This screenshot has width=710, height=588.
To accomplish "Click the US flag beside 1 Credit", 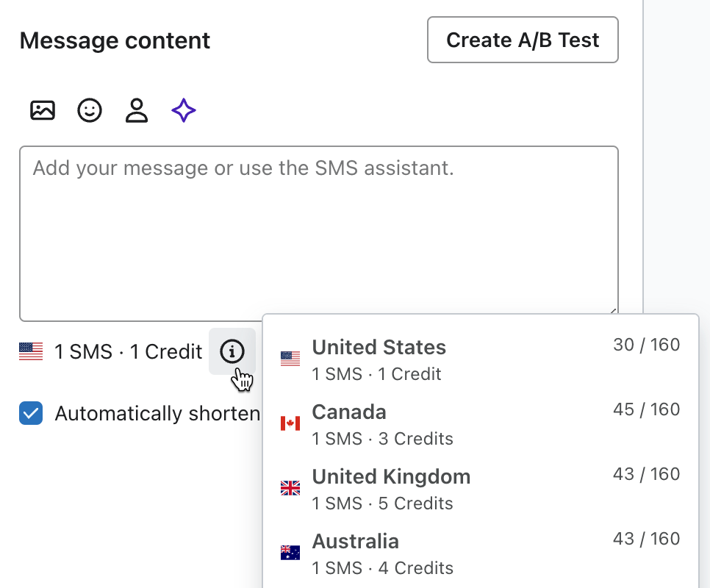I will pos(31,351).
